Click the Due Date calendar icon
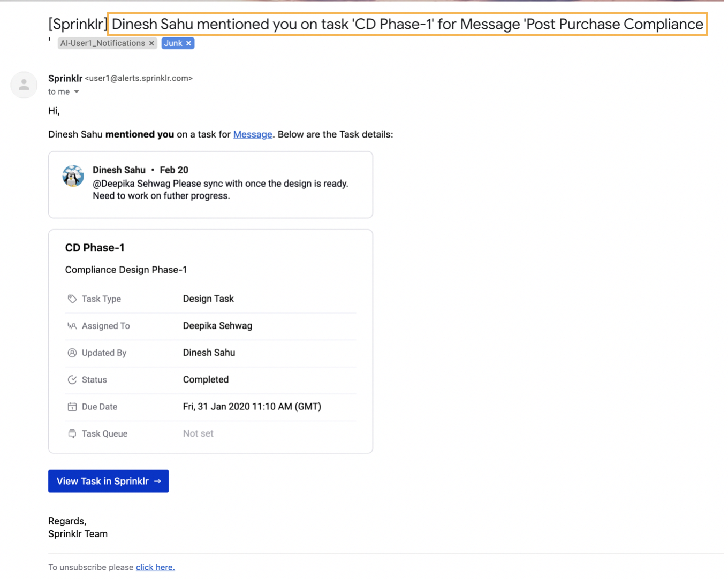This screenshot has height=580, width=728. pos(72,407)
